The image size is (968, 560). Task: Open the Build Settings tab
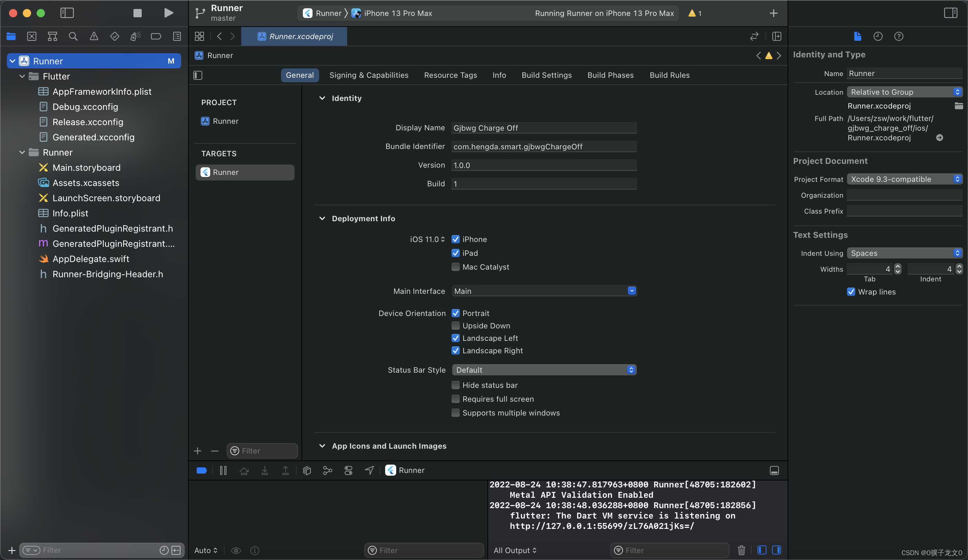546,75
